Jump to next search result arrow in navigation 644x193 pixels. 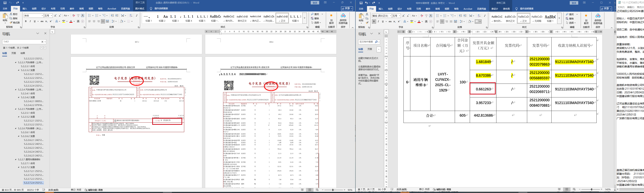coord(45,48)
